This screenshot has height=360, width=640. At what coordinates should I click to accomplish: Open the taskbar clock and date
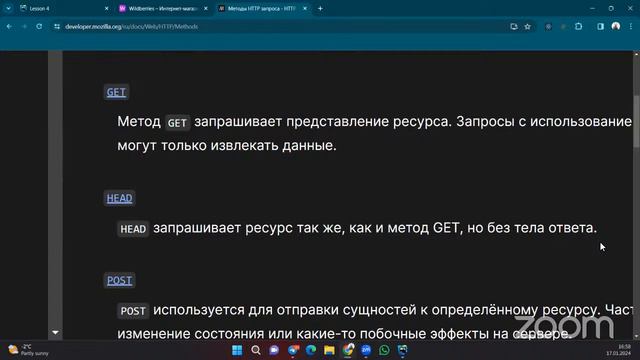click(619, 350)
